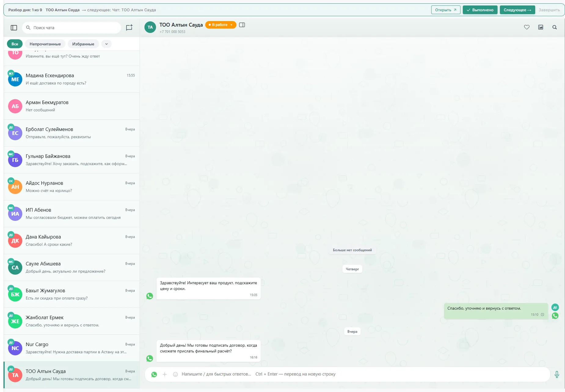
Task: Open the chat media gallery icon
Action: pyautogui.click(x=541, y=27)
